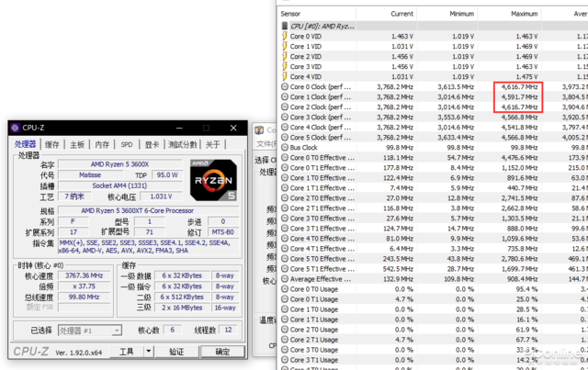Click the Core 0 T1 Effective sensor icon
The width and height of the screenshot is (588, 370).
[285, 168]
